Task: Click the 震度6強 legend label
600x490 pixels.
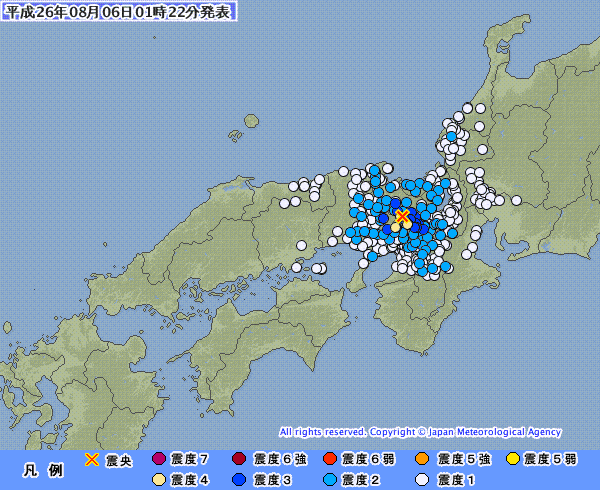Action: click(280, 459)
